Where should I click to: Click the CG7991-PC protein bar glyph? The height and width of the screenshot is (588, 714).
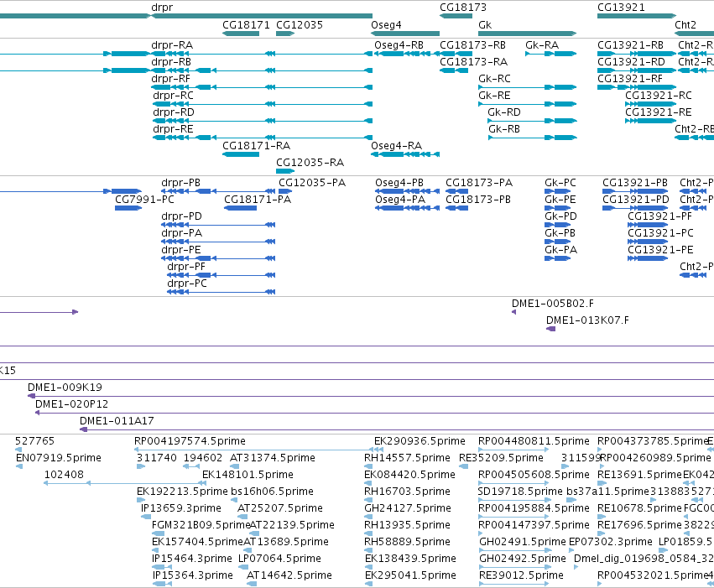click(128, 208)
